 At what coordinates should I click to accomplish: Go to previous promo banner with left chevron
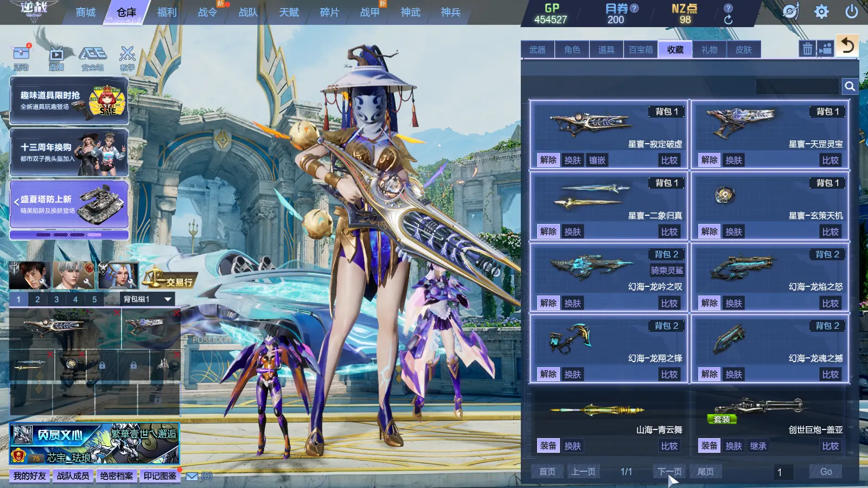(16, 202)
